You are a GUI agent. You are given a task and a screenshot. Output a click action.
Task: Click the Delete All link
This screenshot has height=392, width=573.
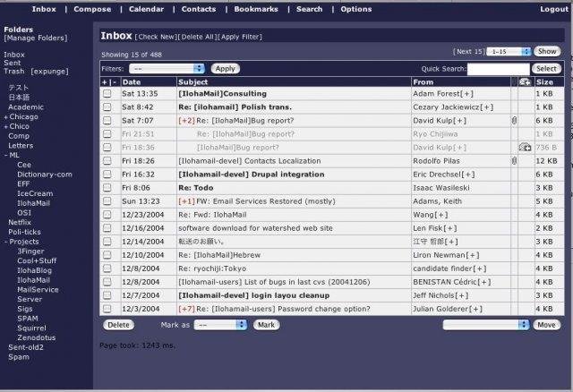(x=198, y=37)
